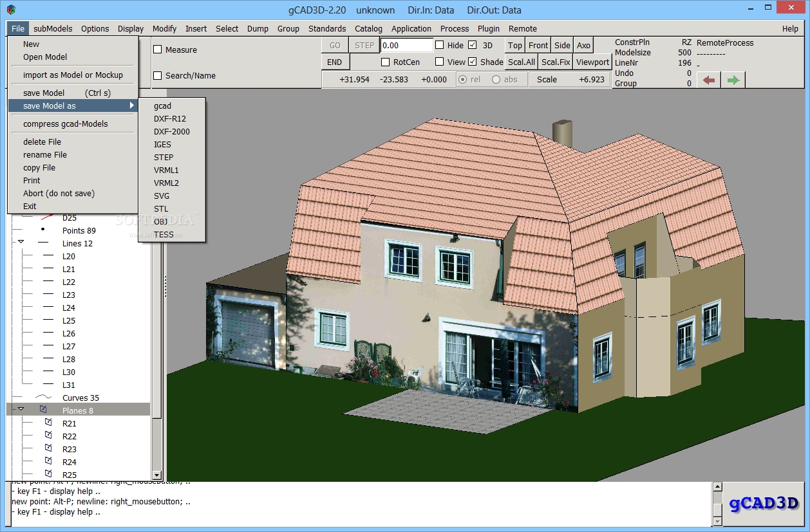Uncheck the 3D checkbox
The height and width of the screenshot is (532, 810).
472,45
